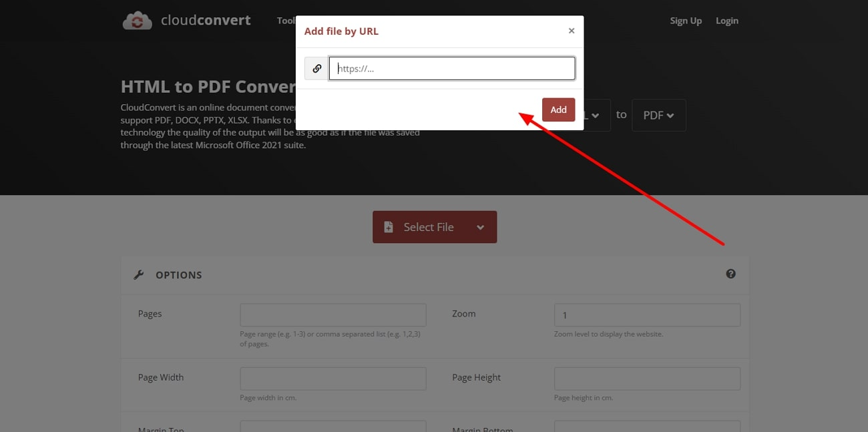Click the Page Height input field

(647, 379)
